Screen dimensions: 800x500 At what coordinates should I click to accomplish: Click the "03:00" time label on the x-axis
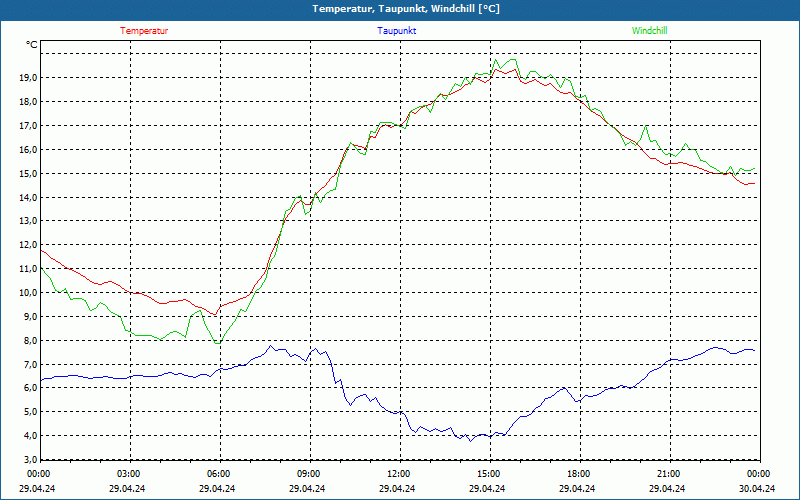coord(128,474)
